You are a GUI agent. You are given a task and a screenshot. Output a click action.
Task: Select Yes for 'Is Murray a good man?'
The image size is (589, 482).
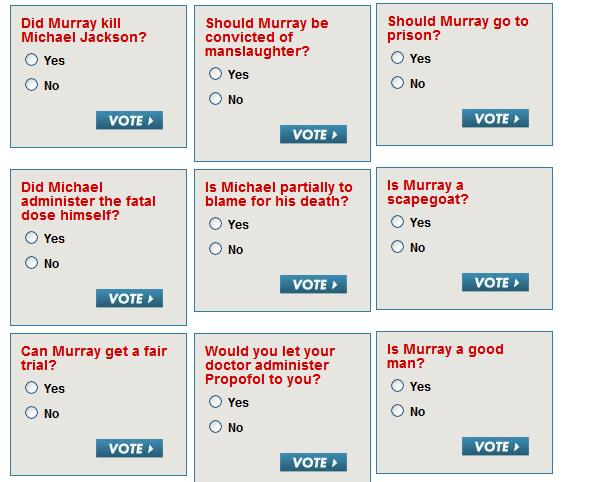[397, 385]
